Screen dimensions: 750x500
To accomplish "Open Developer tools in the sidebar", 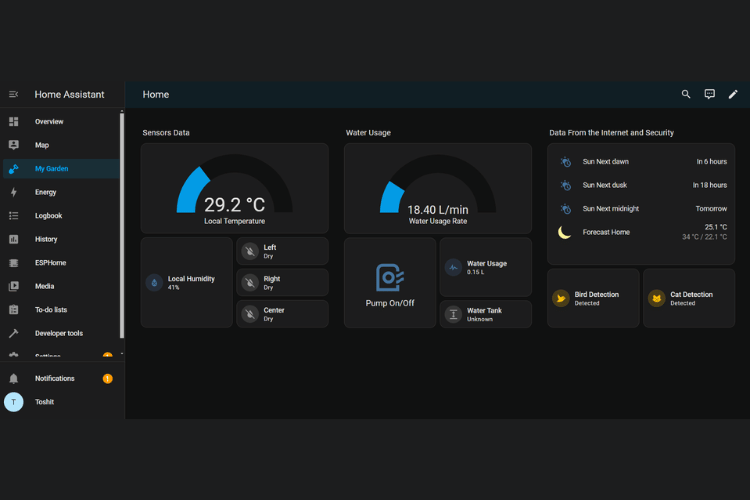I will tap(59, 333).
